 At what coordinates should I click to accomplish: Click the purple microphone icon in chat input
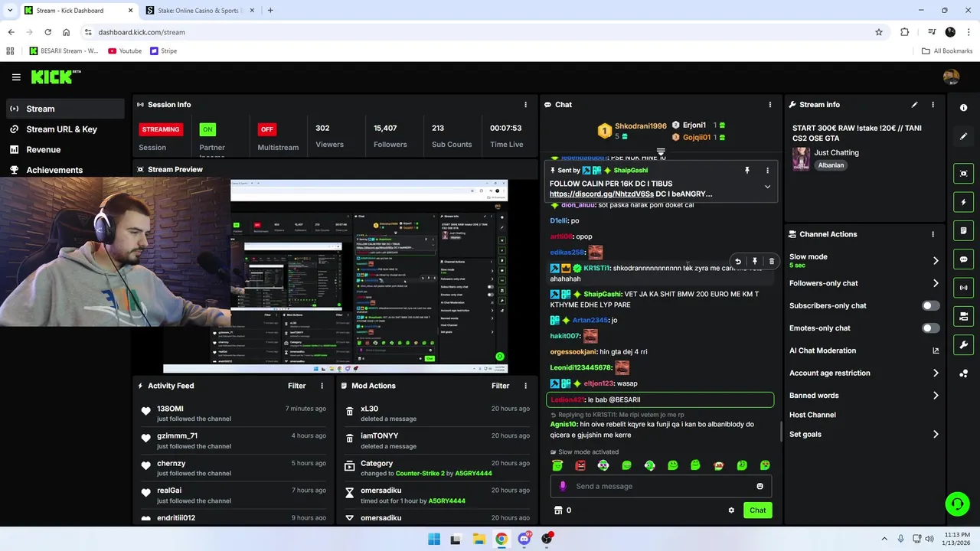(563, 486)
